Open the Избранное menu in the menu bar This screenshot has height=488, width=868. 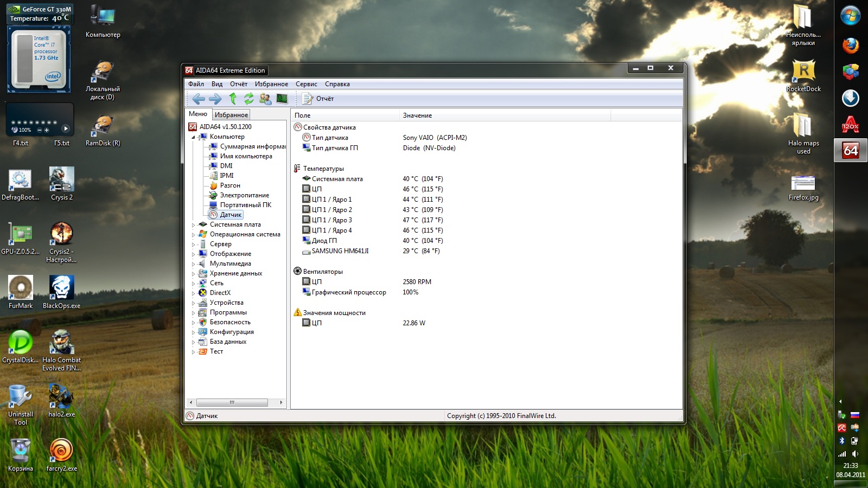pos(271,84)
